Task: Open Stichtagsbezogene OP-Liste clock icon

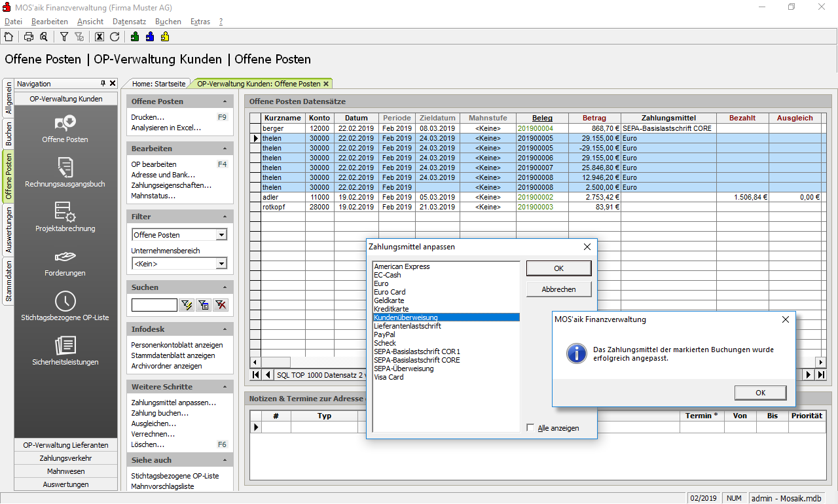Action: coord(65,301)
